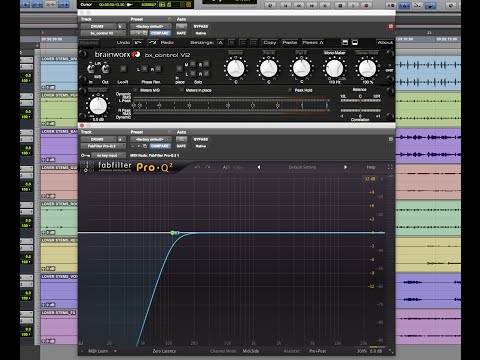Click the Mono-Maker knob at 110 Hz

pos(334,68)
